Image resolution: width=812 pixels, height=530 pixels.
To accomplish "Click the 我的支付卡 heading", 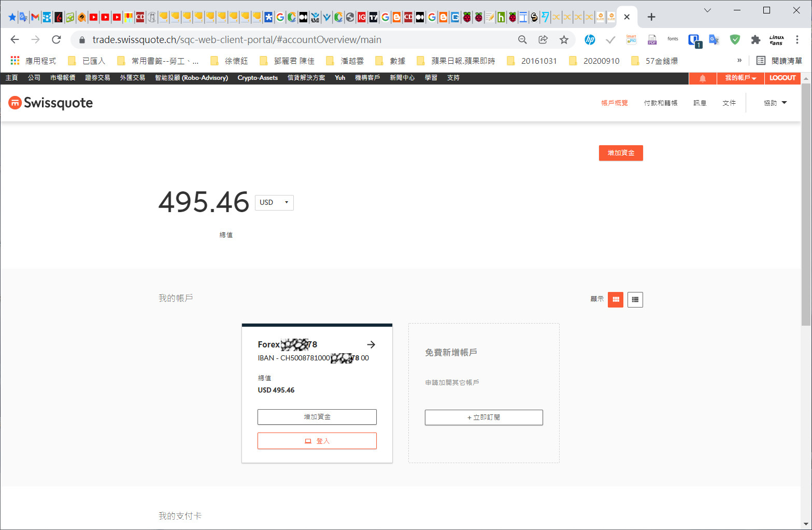I will (x=180, y=515).
